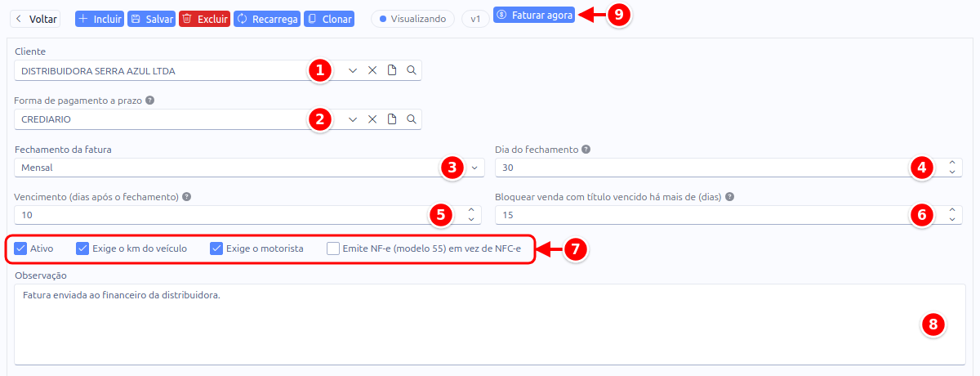Toggle the Ativo checkbox

tap(21, 248)
